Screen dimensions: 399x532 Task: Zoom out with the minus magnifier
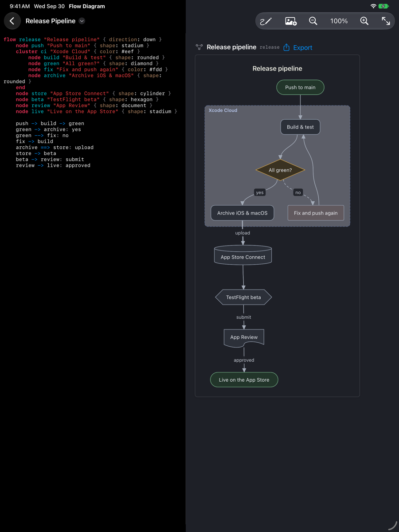(313, 21)
